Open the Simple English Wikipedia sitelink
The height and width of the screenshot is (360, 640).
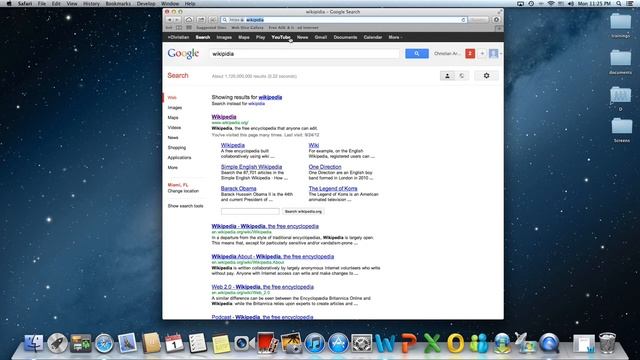[x=251, y=167]
